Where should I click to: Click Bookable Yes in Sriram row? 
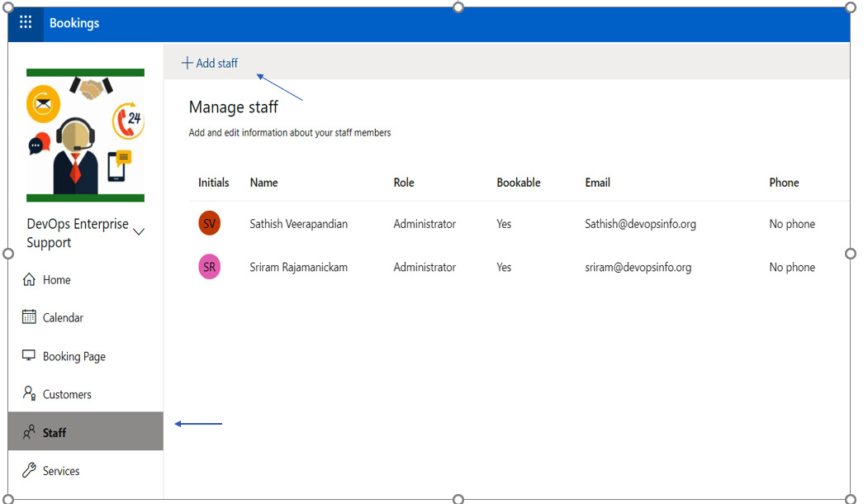[x=504, y=267]
